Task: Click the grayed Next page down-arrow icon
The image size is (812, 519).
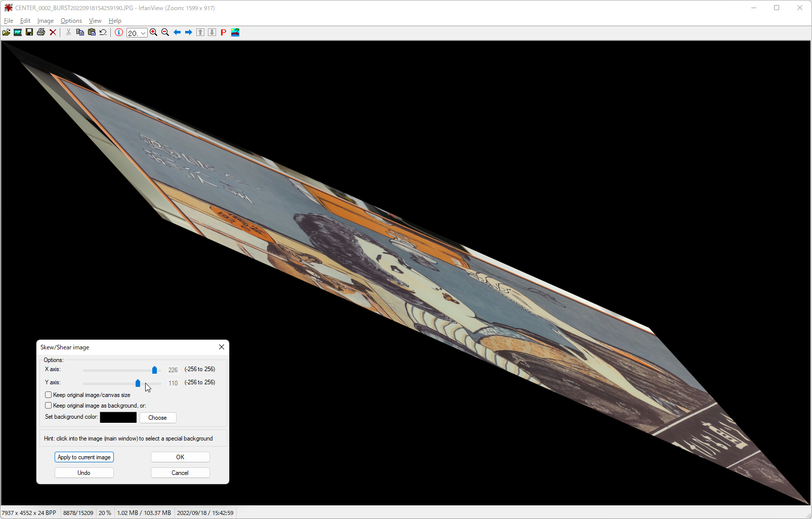Action: [212, 32]
